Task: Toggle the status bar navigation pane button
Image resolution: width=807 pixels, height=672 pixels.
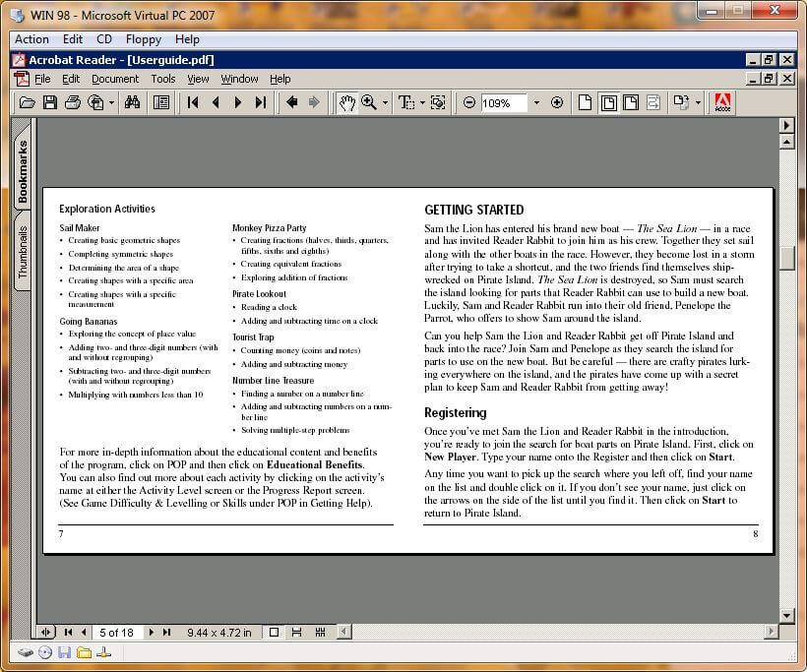Action: (x=46, y=632)
